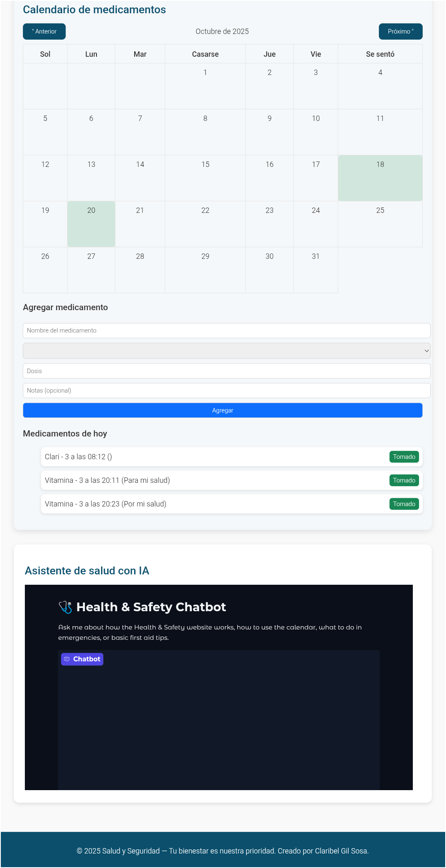This screenshot has width=446, height=868.
Task: Click the Asistente de salud con IA heading
Action: tap(87, 571)
